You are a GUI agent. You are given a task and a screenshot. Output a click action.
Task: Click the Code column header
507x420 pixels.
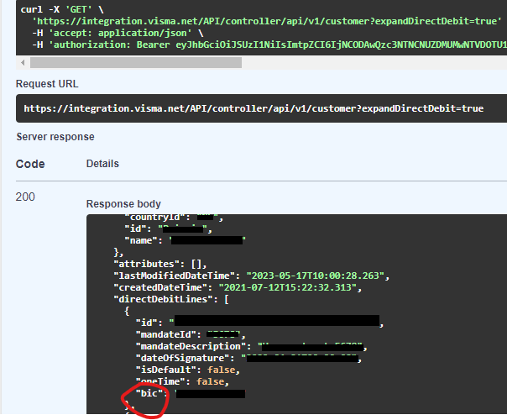coord(30,164)
